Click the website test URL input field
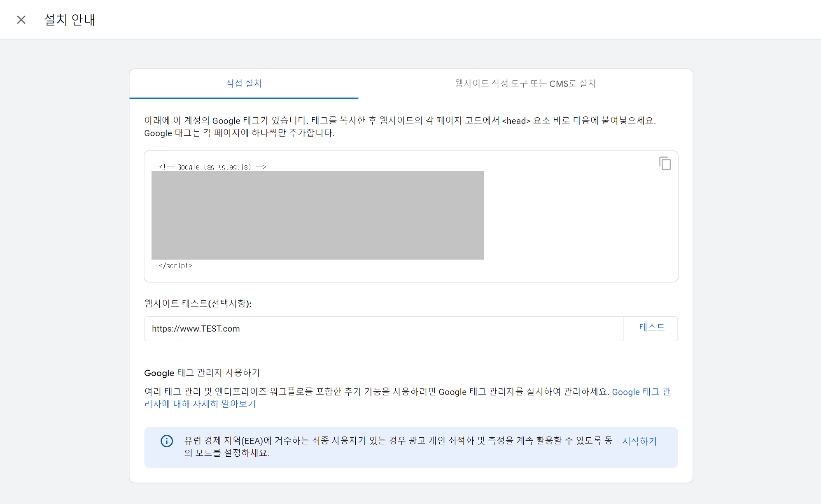The width and height of the screenshot is (821, 504). point(384,329)
